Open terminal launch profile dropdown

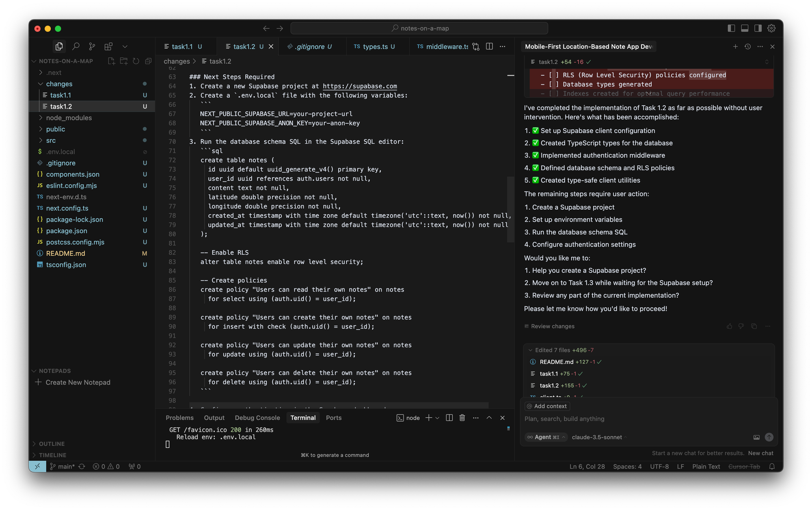point(437,418)
